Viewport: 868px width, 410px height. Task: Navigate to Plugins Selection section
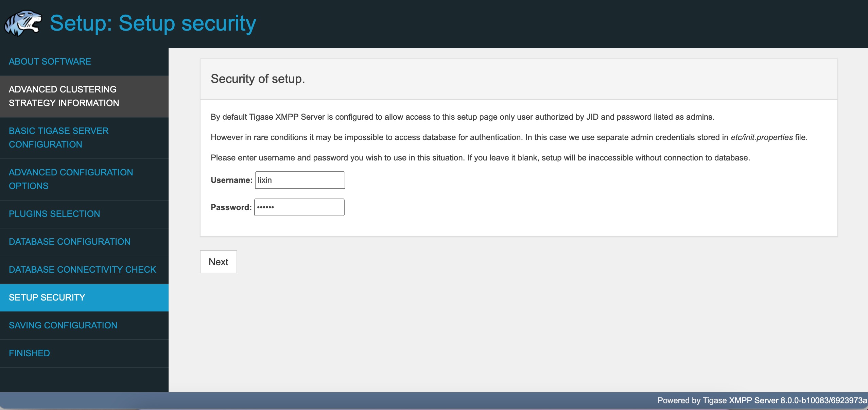[x=54, y=213]
